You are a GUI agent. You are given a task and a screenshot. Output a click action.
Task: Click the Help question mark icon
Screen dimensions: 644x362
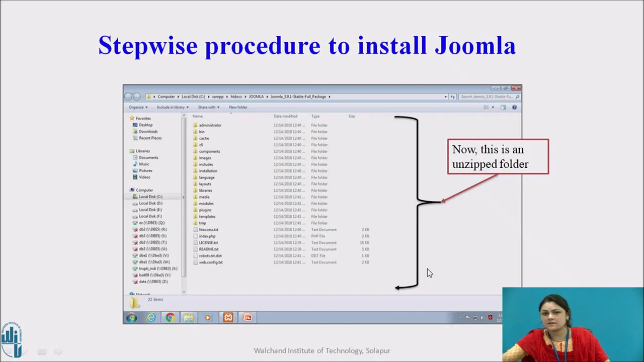(514, 107)
